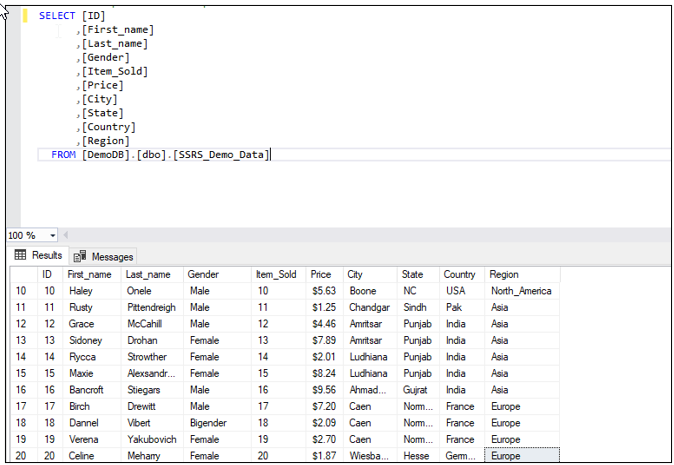
Task: Open the 100 % zoom dropdown
Action: 52,236
